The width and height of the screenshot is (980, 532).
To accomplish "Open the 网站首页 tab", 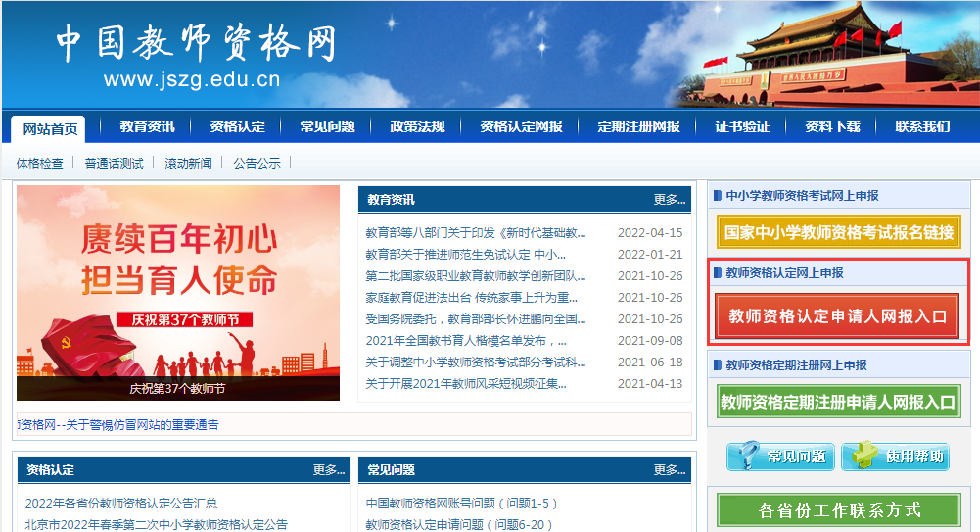I will pos(50,128).
